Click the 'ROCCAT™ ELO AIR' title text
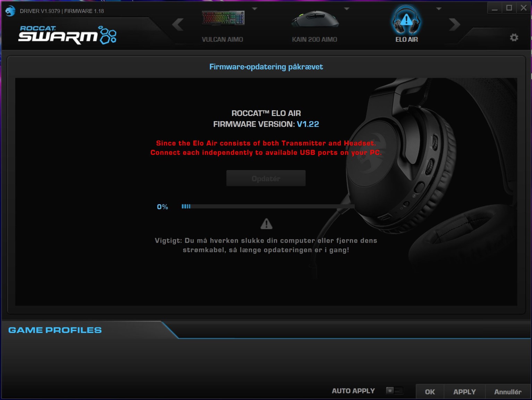Screen dimensions: 532x400 point(266,113)
